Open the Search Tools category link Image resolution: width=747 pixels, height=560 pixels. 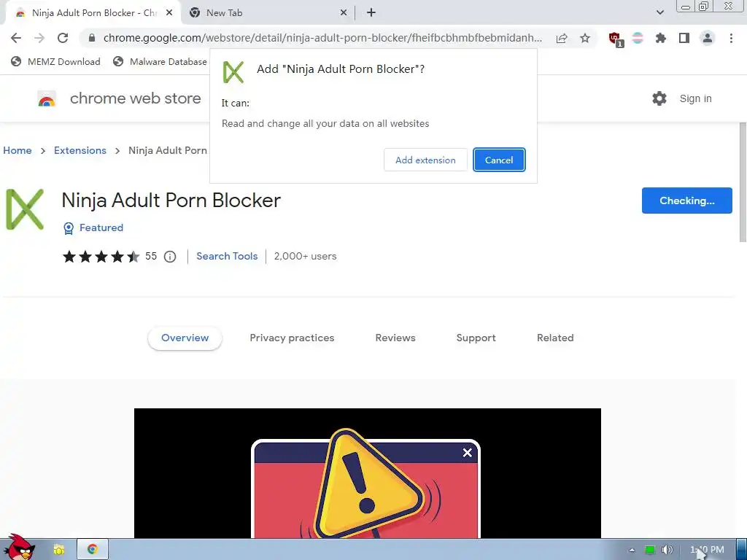click(x=227, y=256)
